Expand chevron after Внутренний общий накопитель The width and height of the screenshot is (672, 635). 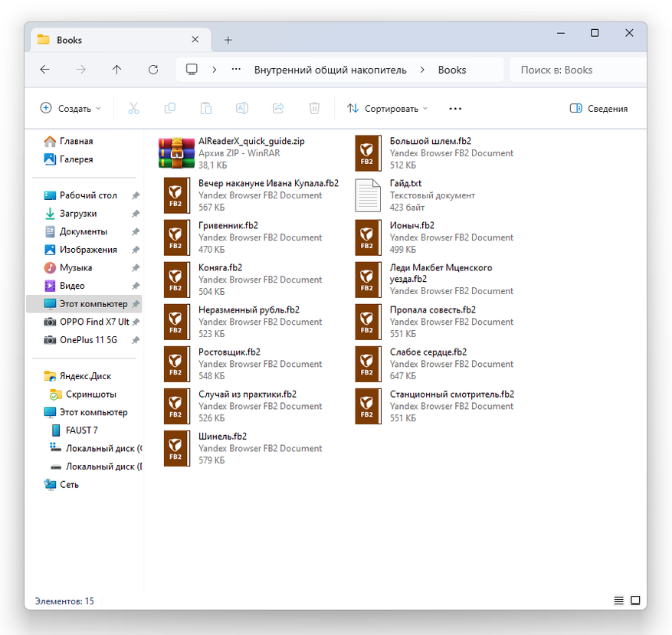click(422, 70)
